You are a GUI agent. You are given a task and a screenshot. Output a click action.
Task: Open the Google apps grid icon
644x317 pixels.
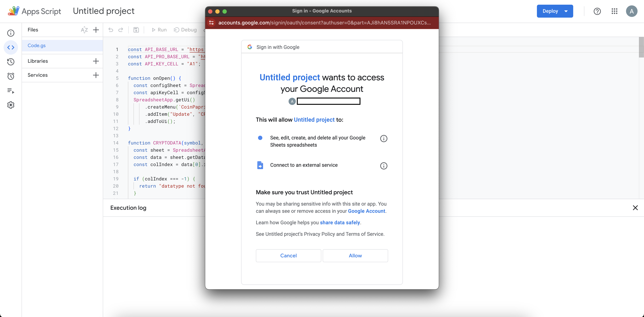point(614,11)
